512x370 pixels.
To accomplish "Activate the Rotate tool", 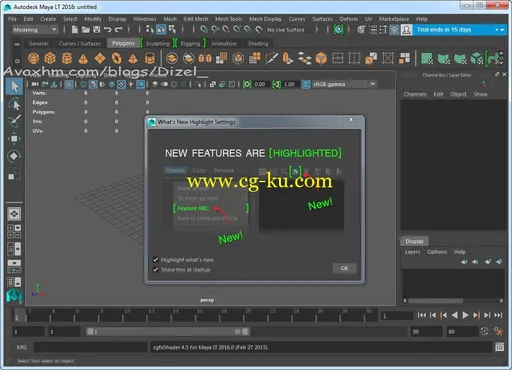I will click(x=14, y=156).
